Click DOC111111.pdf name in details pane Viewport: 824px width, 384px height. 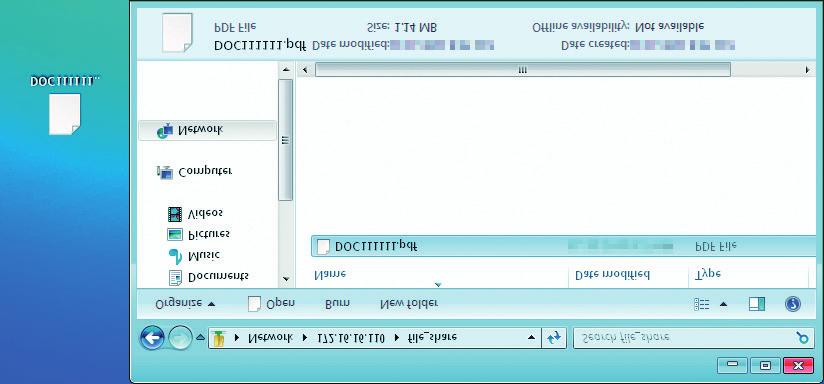(260, 45)
